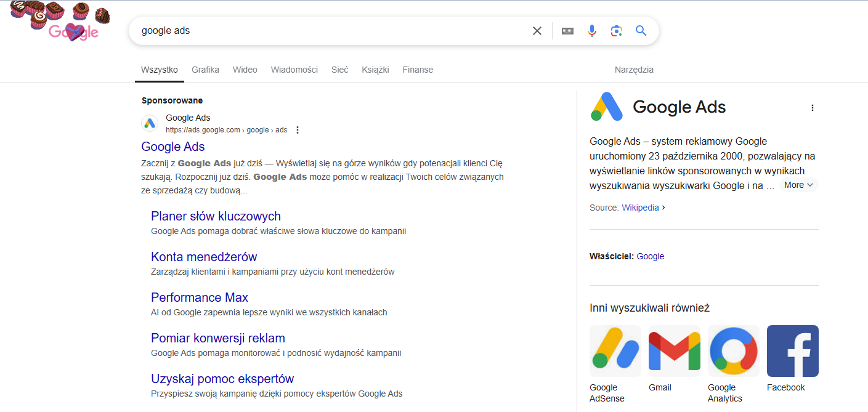Screen dimensions: 868x412
Task: Switch to the Wideo tab
Action: tap(245, 70)
